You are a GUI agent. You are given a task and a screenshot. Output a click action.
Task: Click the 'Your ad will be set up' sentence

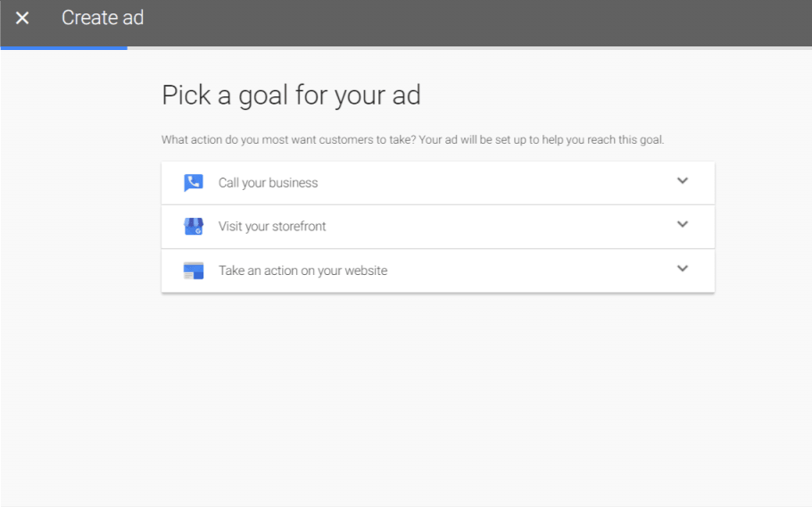click(x=542, y=140)
